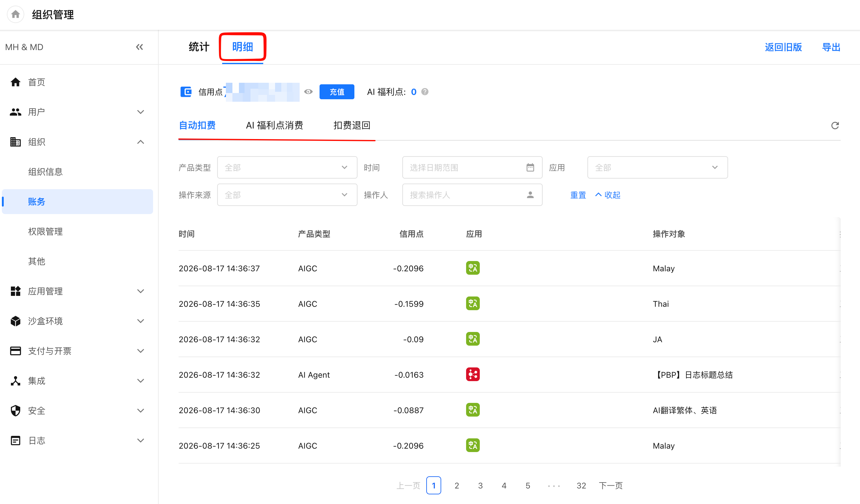The width and height of the screenshot is (860, 504).
Task: Switch to the 统计 tab
Action: coord(199,47)
